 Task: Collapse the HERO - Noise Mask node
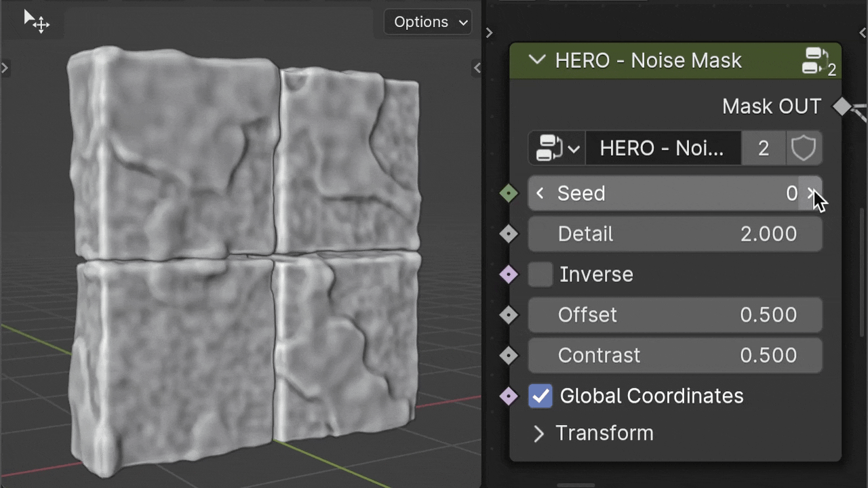[537, 60]
